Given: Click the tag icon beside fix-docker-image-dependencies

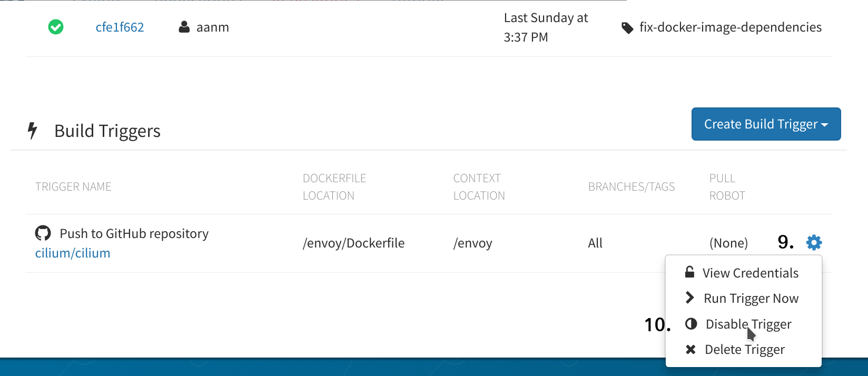Looking at the screenshot, I should (627, 28).
